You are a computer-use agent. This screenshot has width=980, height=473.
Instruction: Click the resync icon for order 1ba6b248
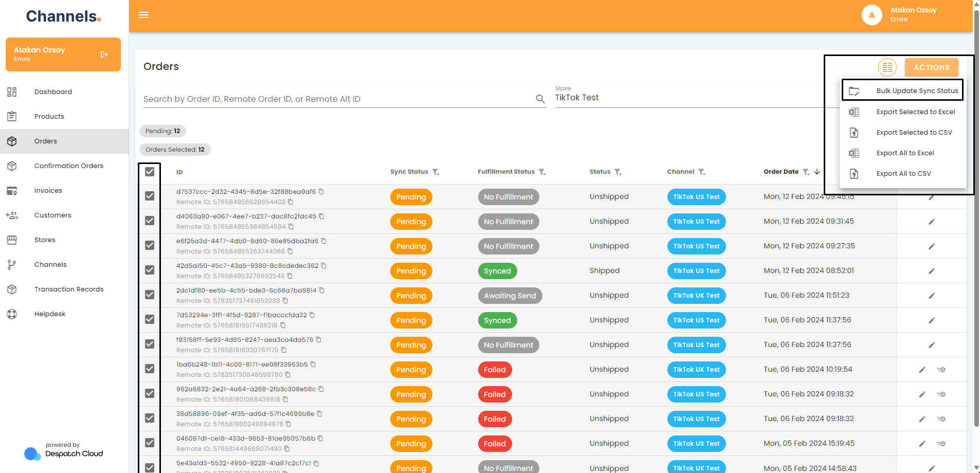(x=941, y=370)
